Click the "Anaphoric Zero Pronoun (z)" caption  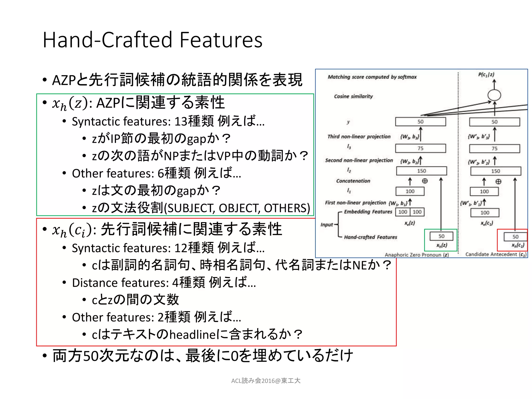[417, 255]
